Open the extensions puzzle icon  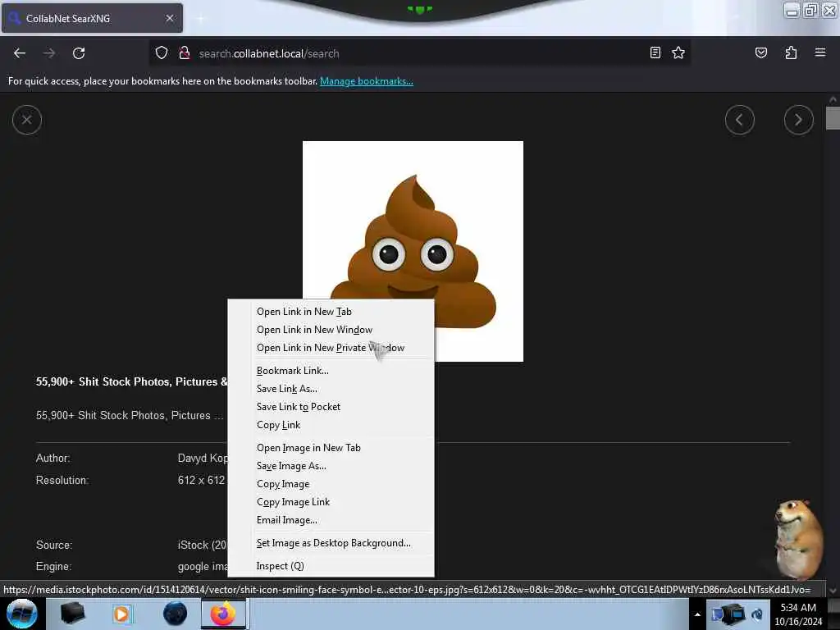click(791, 52)
